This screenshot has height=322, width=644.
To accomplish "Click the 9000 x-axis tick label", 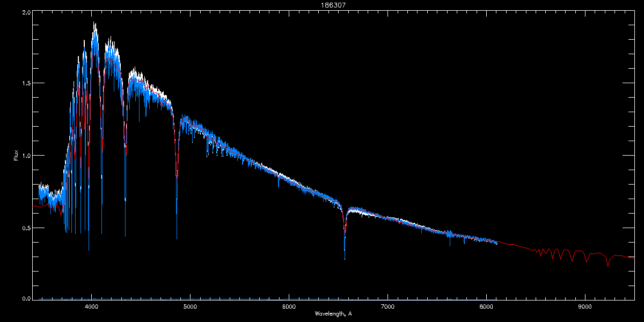I will [x=585, y=306].
